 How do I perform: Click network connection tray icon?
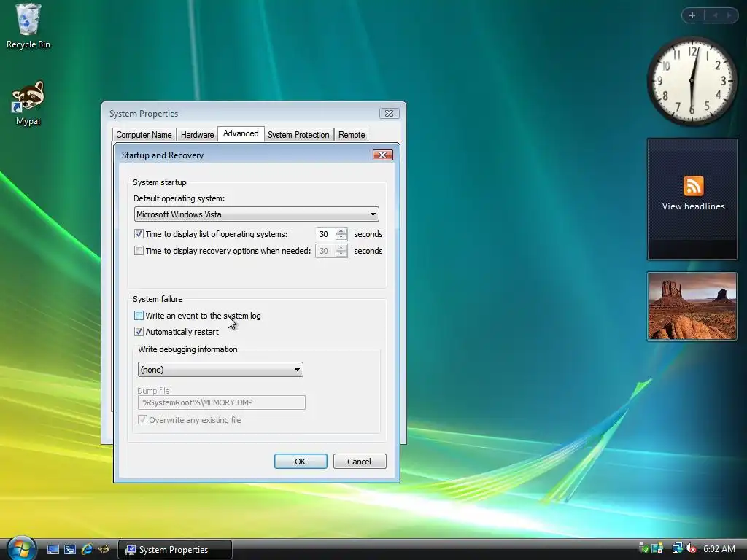(677, 548)
